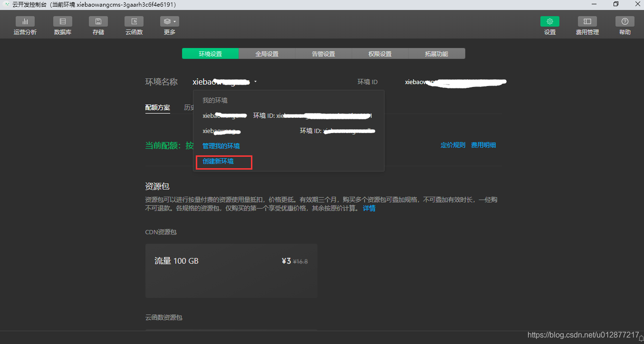Select the 云函数 icon
Viewport: 644px width, 344px height.
coord(134,25)
